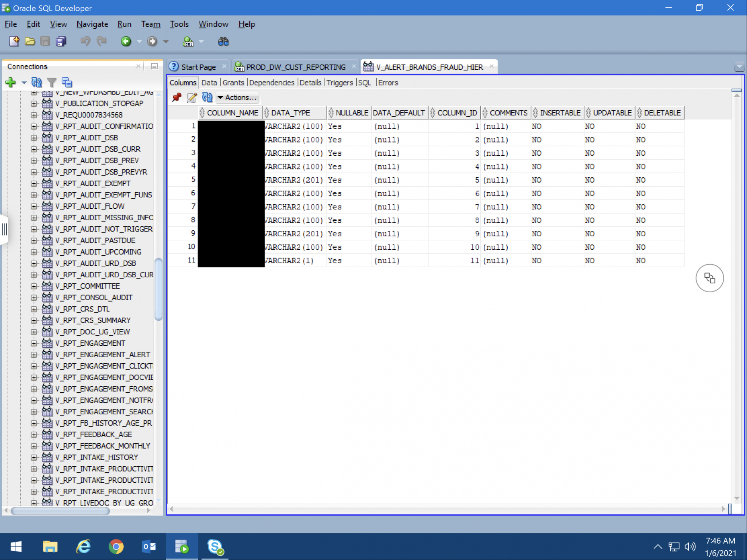This screenshot has height=560, width=747.
Task: Click green plus New Connection icon
Action: (x=11, y=82)
